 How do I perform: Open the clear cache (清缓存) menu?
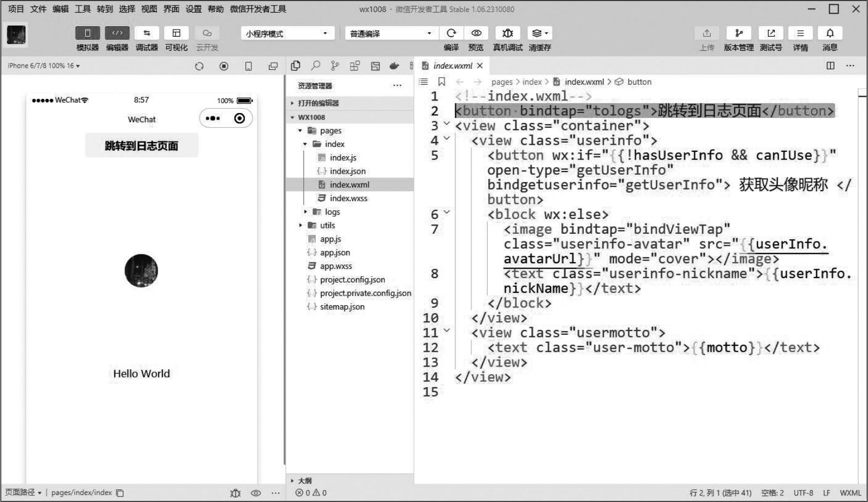(x=539, y=33)
